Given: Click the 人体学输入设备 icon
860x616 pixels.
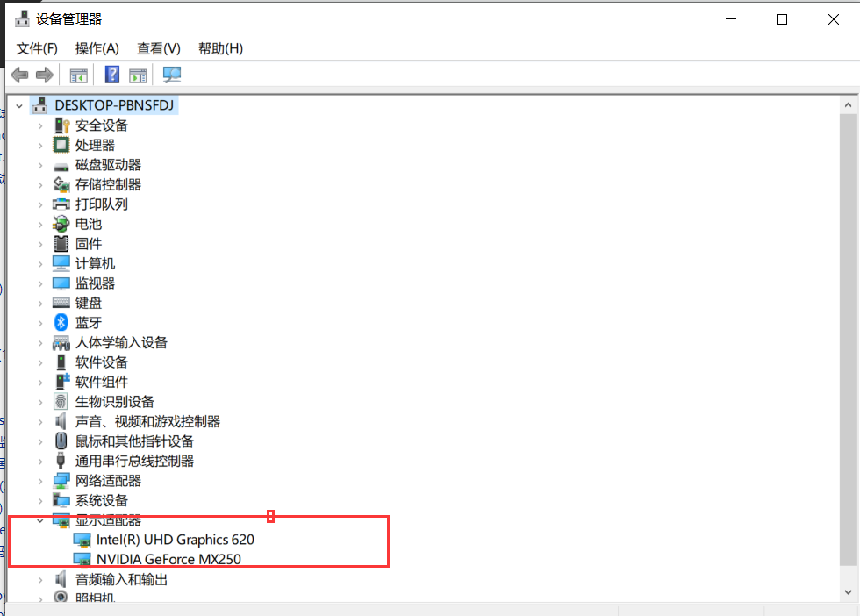Looking at the screenshot, I should (x=61, y=343).
